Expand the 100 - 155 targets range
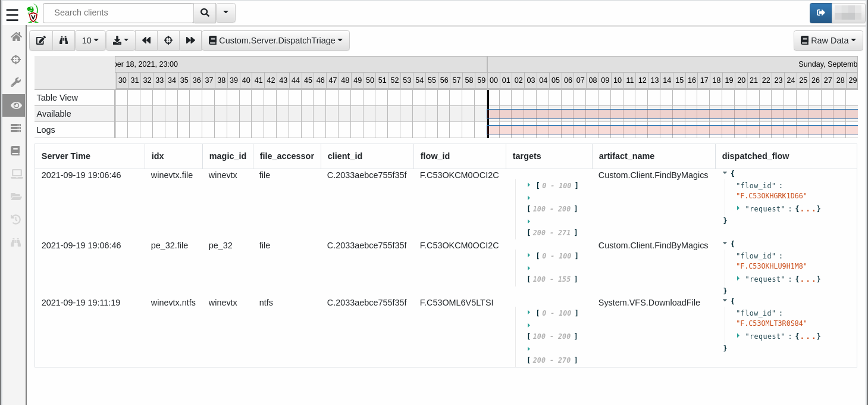 [x=528, y=268]
